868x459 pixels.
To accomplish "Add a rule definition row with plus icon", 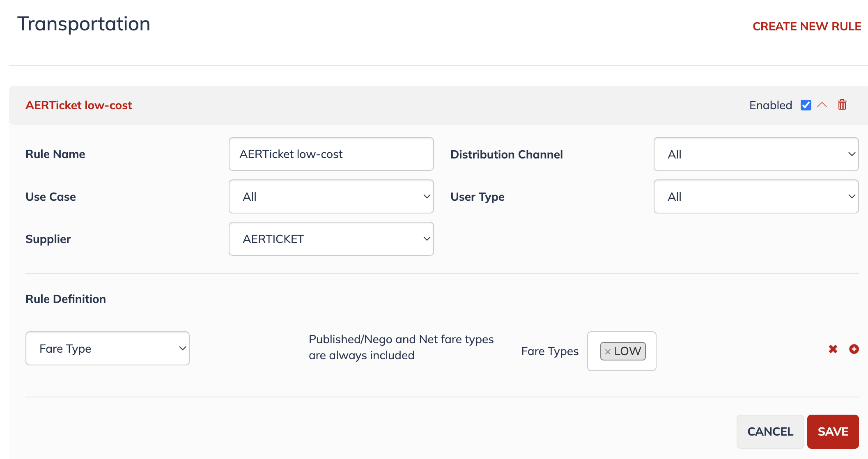I will click(x=854, y=349).
